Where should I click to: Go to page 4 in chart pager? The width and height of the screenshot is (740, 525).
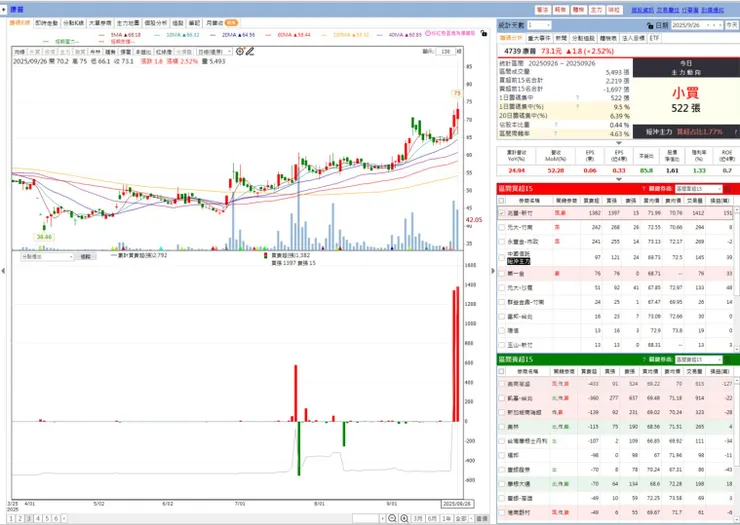38,518
